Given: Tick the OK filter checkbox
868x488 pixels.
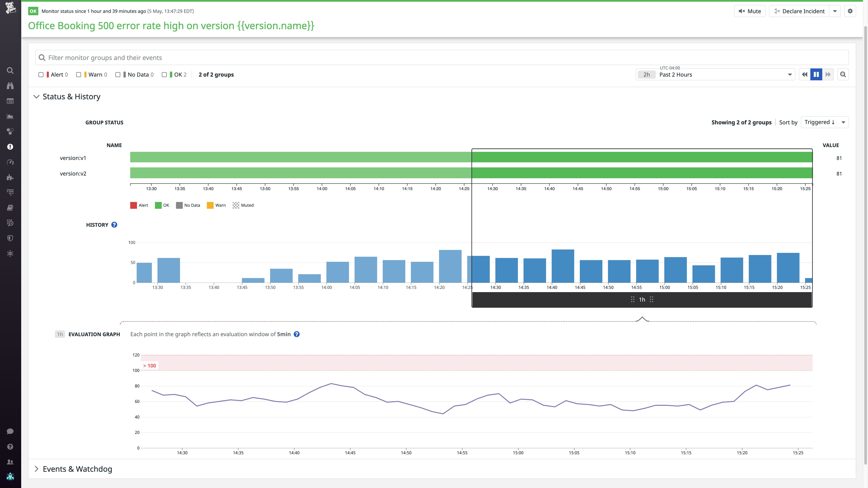Looking at the screenshot, I should (164, 75).
